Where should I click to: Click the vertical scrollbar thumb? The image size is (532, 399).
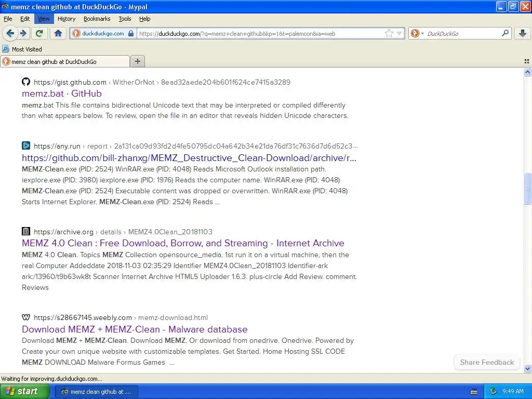click(x=527, y=189)
